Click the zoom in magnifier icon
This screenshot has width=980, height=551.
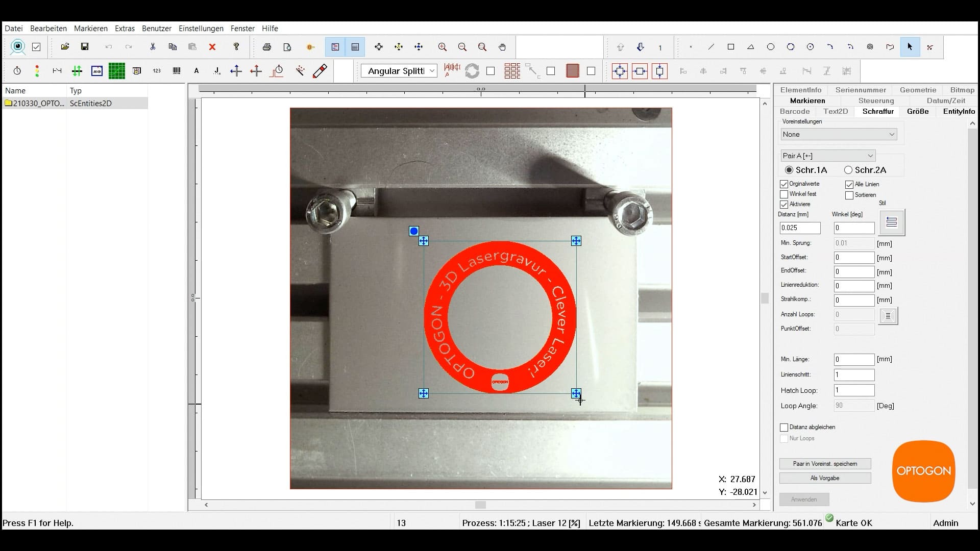[442, 47]
